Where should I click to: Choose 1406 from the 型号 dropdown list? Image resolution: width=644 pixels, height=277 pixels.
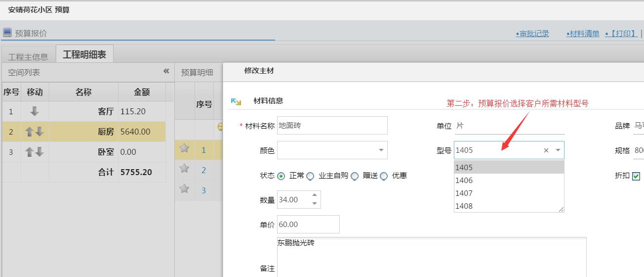(x=464, y=181)
